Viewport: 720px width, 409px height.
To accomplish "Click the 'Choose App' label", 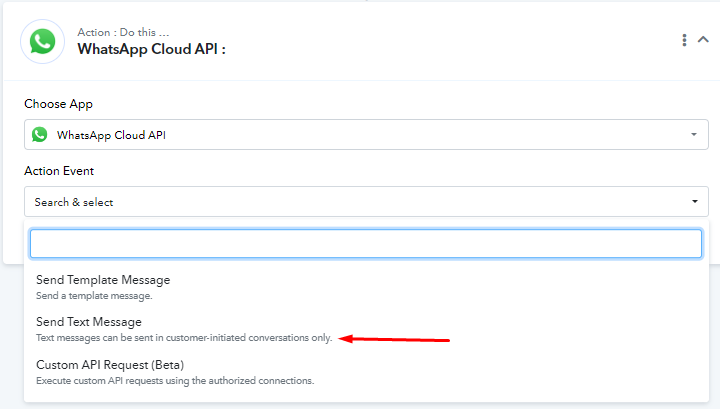I will 58,104.
